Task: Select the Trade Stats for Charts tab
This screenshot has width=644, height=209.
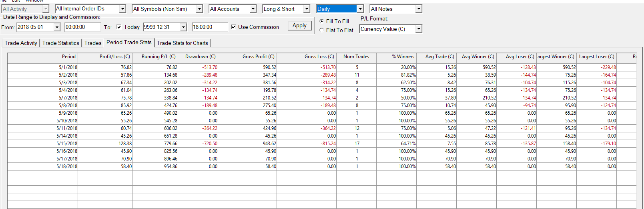Action: click(182, 43)
